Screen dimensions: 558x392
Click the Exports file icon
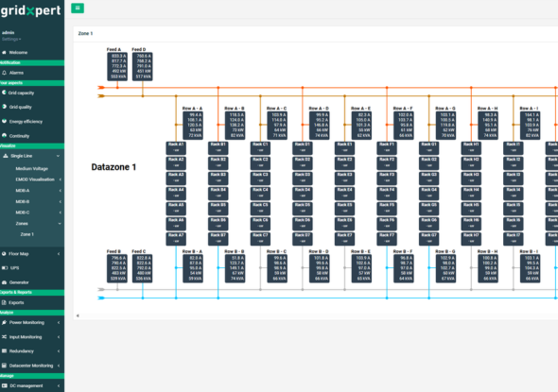pyautogui.click(x=4, y=302)
